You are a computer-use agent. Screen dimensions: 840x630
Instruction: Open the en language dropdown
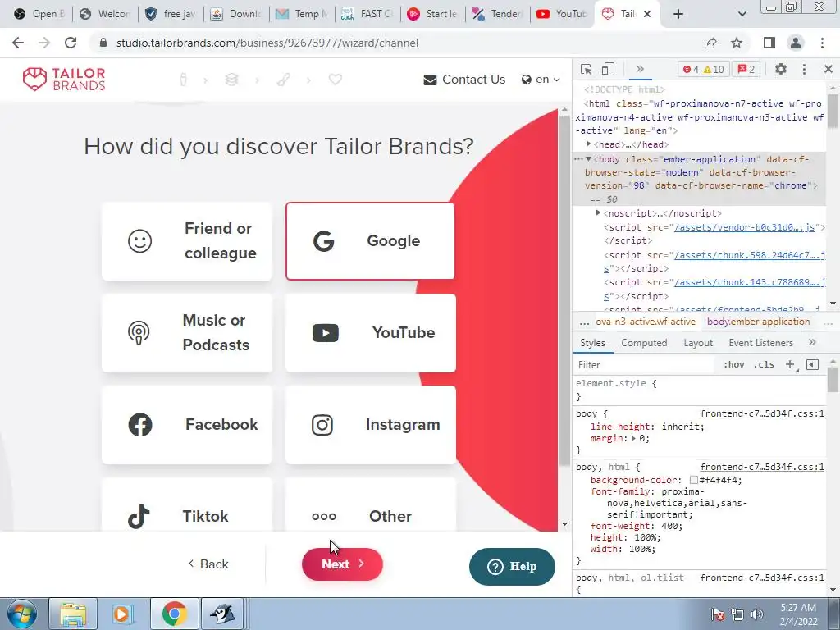pos(541,80)
